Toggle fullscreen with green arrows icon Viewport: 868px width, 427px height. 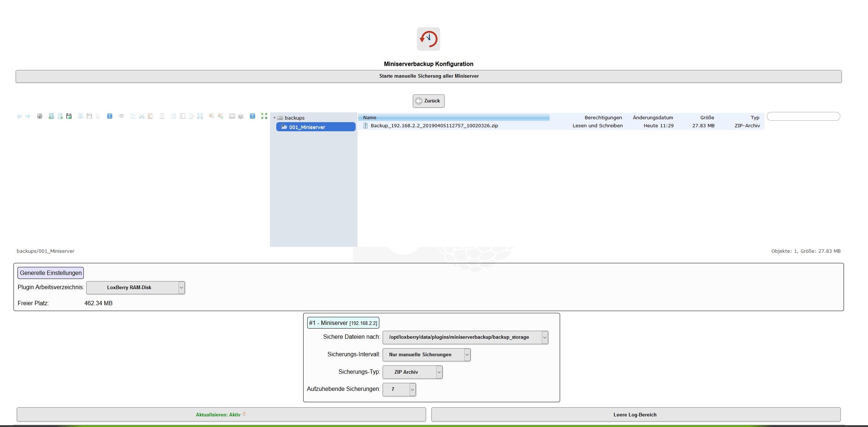(x=264, y=116)
